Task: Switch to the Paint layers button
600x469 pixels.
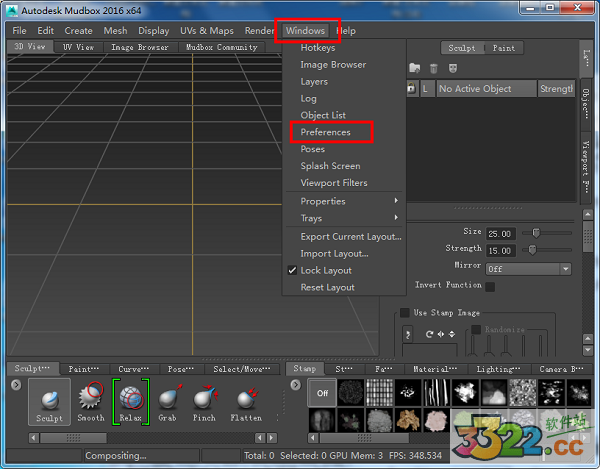Action: (504, 48)
